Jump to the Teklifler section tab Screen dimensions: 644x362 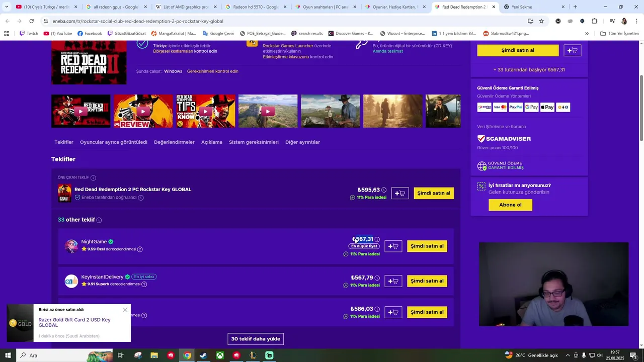pos(64,142)
